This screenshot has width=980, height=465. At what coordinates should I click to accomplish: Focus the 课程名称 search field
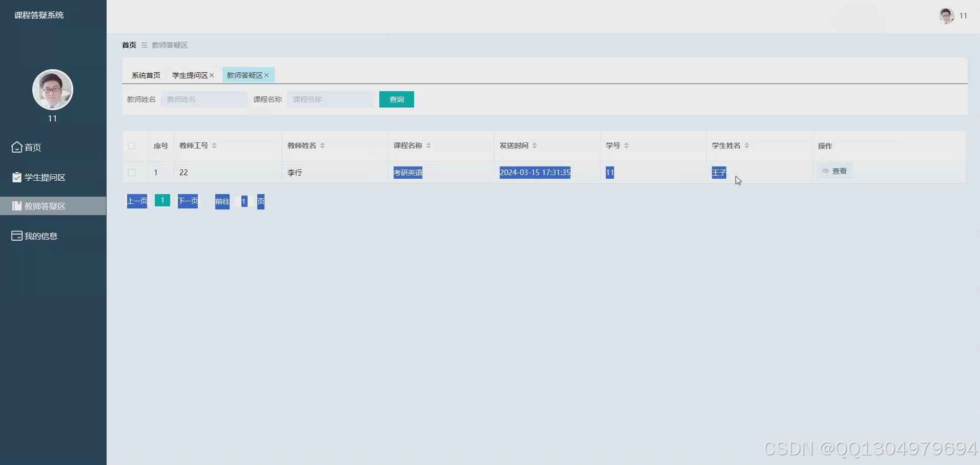point(331,99)
